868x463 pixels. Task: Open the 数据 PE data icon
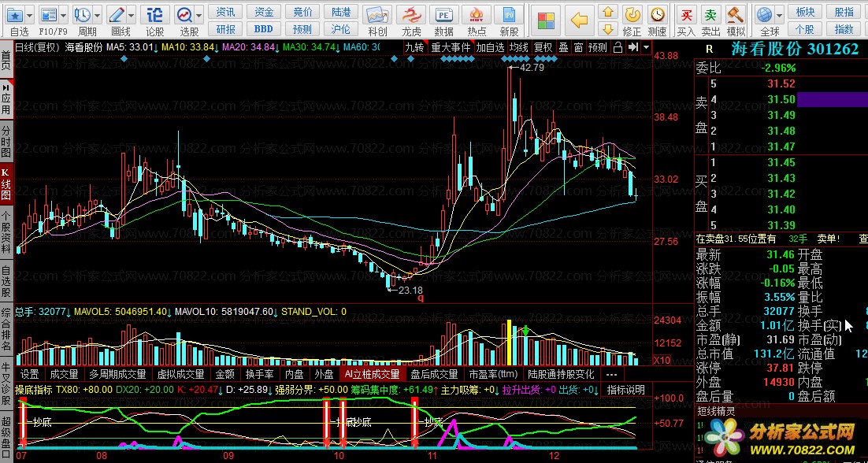point(444,17)
